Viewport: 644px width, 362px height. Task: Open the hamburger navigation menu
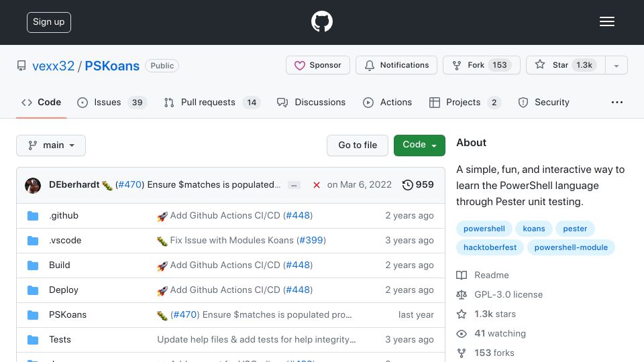[x=606, y=21]
